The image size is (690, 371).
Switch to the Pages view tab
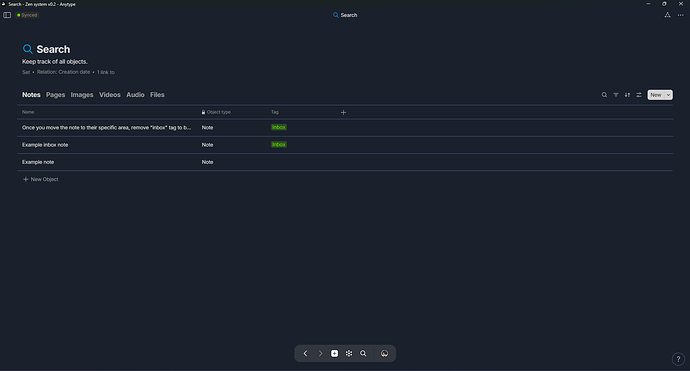point(55,95)
